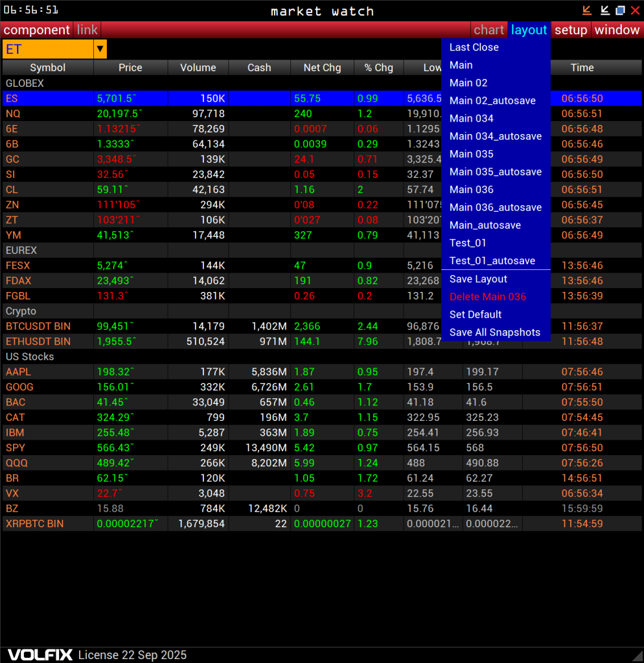Open the component menu
Screen dimensions: 644x663
tap(36, 30)
